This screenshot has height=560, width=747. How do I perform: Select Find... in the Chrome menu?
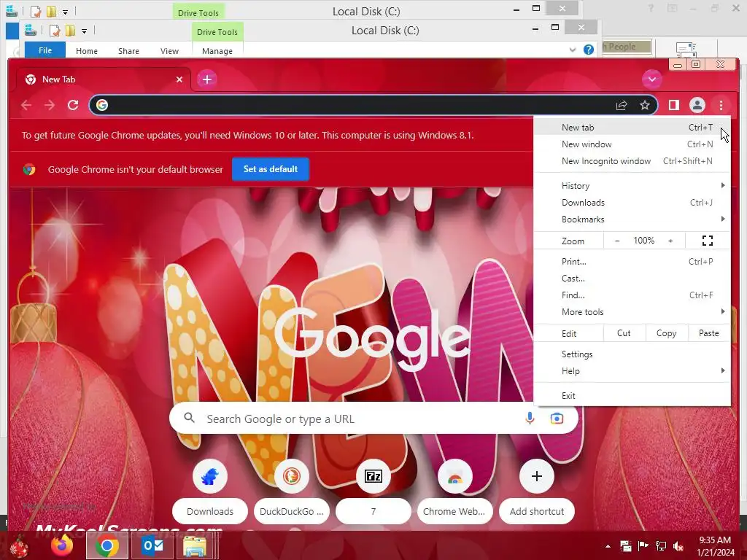(632, 295)
